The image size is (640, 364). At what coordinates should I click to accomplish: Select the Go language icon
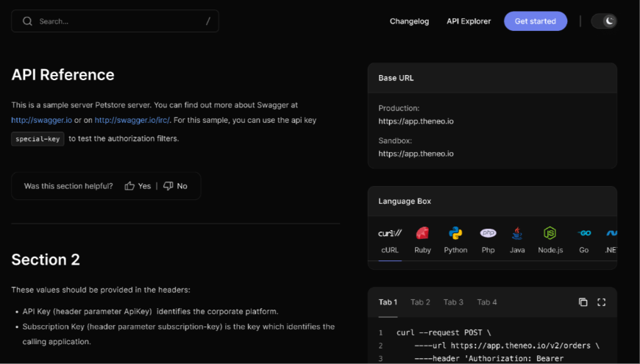click(x=584, y=234)
